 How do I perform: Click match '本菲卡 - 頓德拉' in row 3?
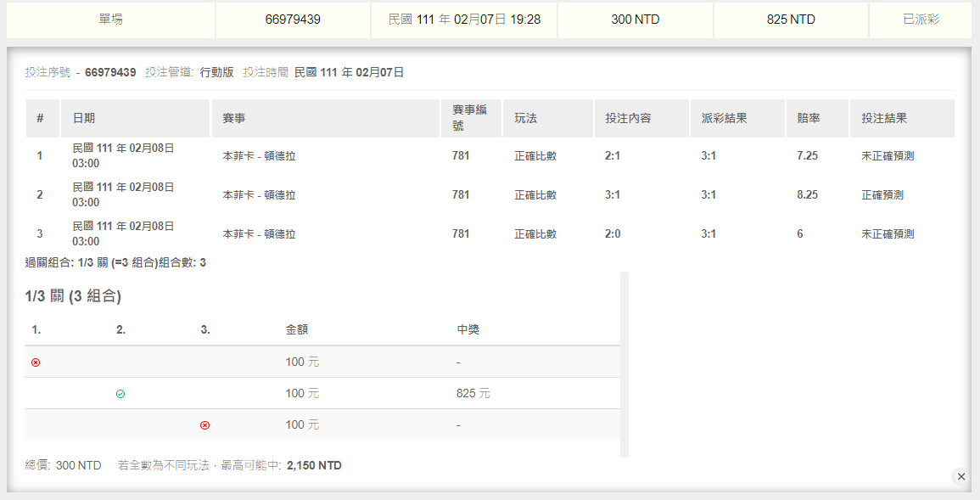point(259,234)
